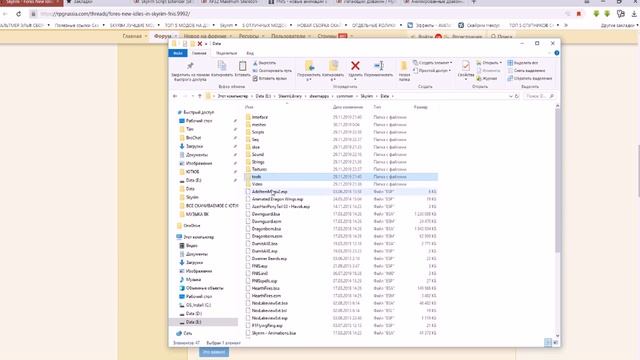The height and width of the screenshot is (360, 640).
Task: Click SteamLibrary in the address path
Action: click(290, 96)
